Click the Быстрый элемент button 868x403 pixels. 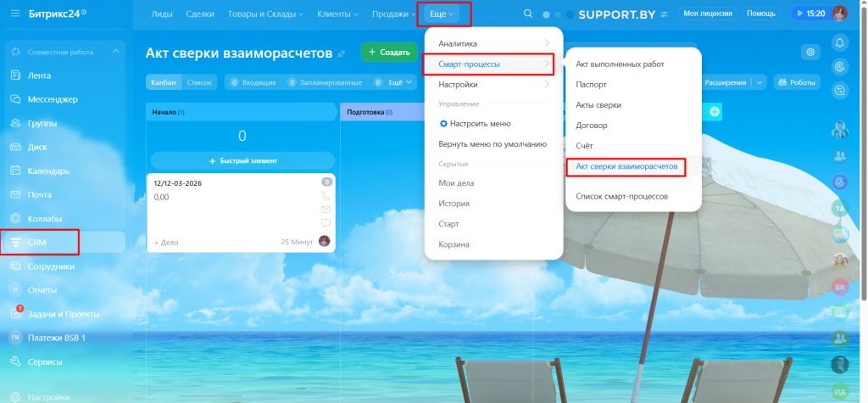pyautogui.click(x=242, y=160)
